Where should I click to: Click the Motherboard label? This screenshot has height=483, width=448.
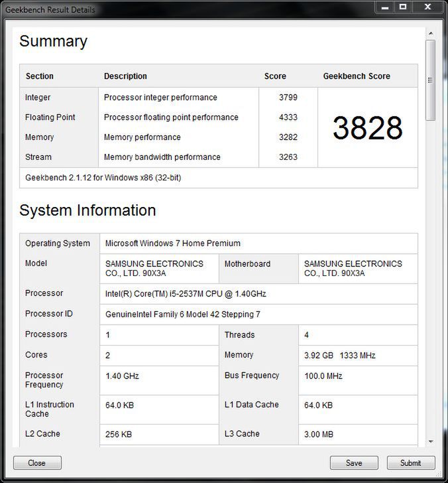point(247,264)
